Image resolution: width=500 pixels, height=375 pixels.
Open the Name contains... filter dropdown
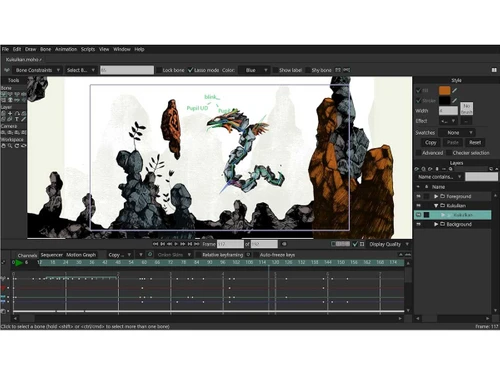point(439,177)
